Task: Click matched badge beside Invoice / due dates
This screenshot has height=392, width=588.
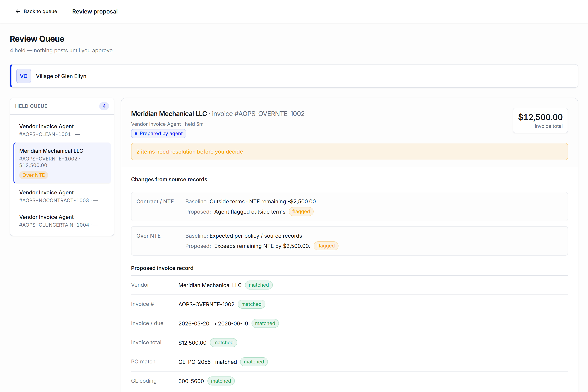Action: tap(265, 323)
